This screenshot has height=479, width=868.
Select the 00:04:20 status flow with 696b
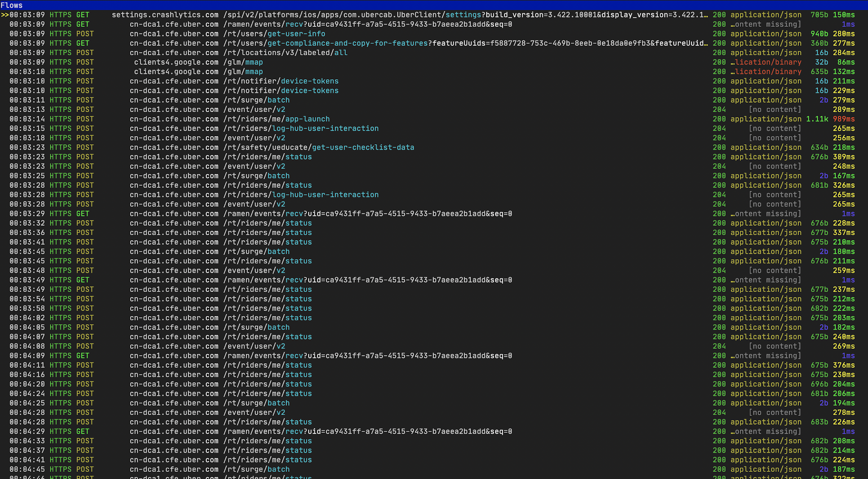coord(267,384)
